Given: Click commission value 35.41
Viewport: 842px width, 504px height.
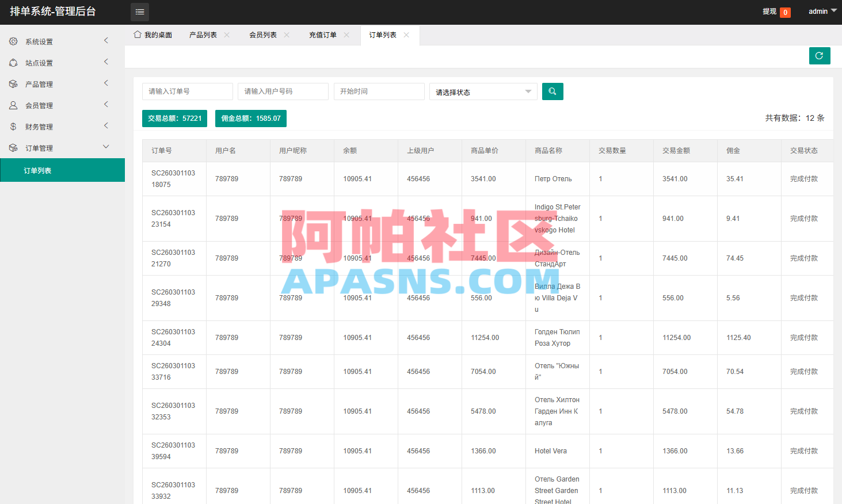Looking at the screenshot, I should pos(735,179).
